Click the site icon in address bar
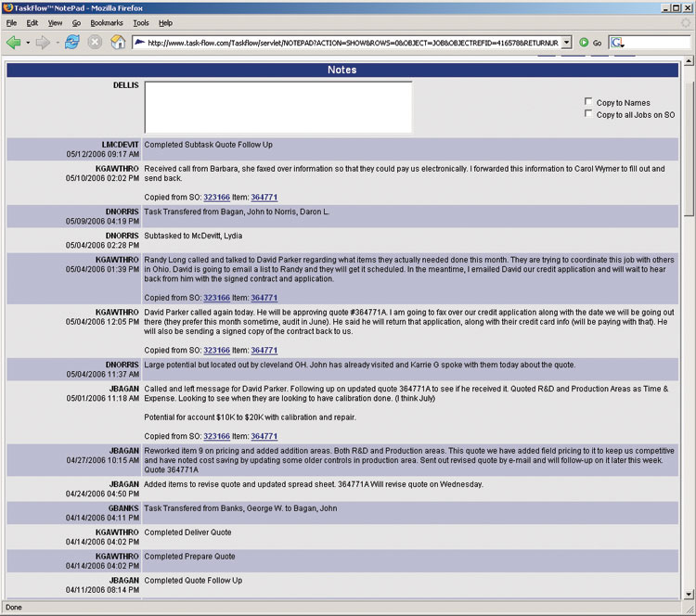696x616 pixels. pyautogui.click(x=140, y=43)
